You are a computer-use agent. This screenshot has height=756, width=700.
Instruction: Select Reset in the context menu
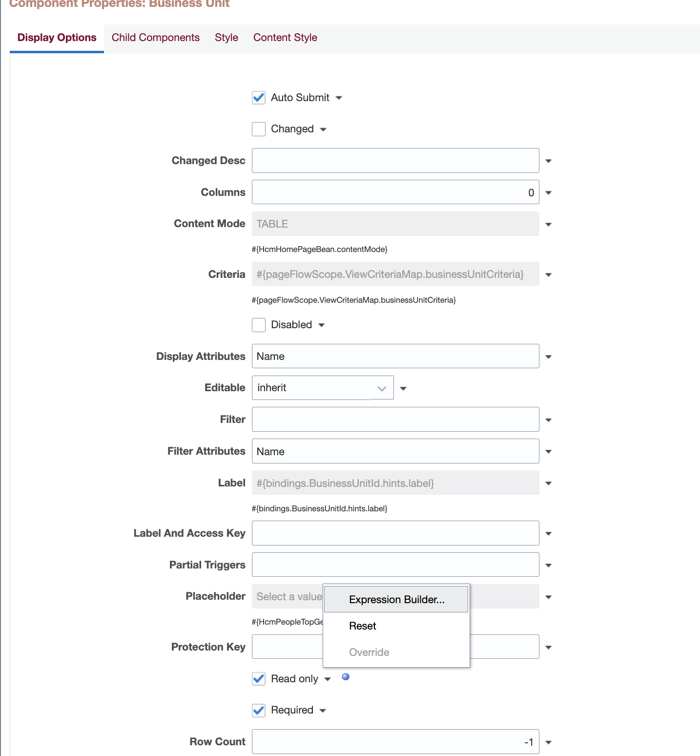coord(362,626)
